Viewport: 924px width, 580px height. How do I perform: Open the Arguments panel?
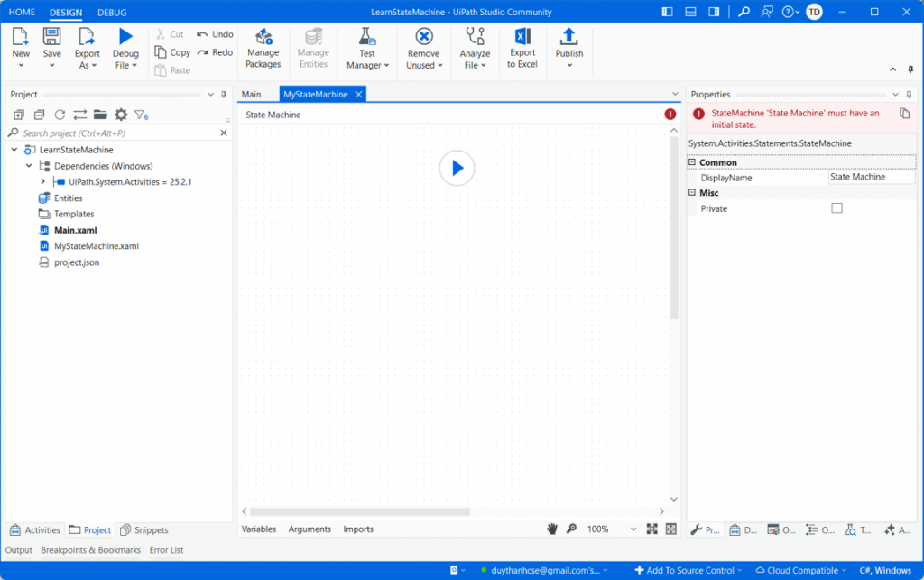(310, 529)
